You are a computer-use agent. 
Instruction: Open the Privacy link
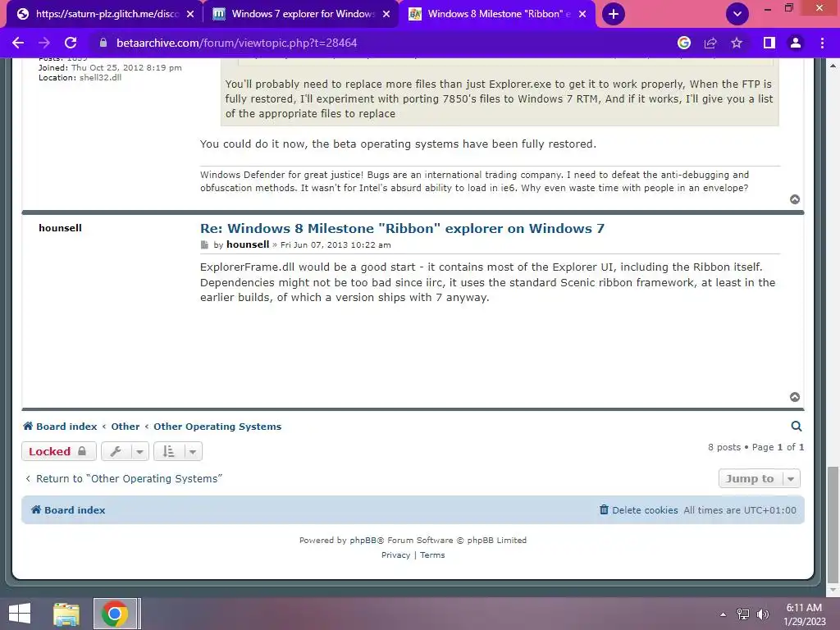pyautogui.click(x=396, y=555)
